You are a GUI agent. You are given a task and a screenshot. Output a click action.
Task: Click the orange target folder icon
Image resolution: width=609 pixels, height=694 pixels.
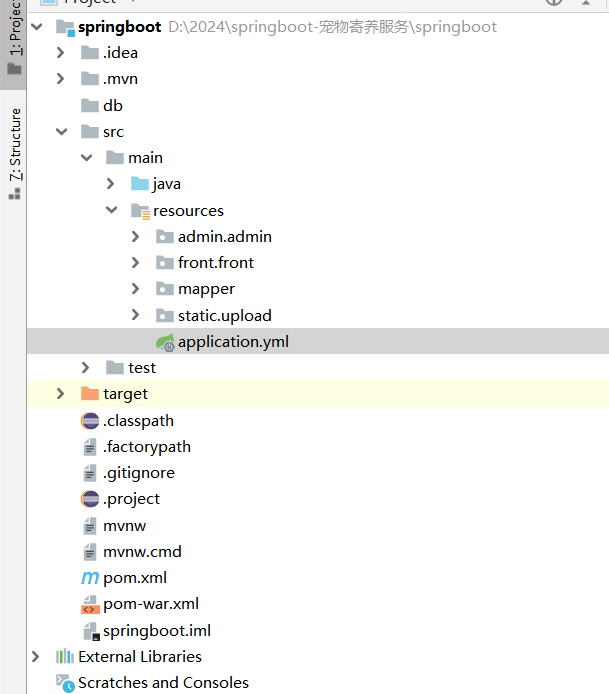pyautogui.click(x=90, y=394)
